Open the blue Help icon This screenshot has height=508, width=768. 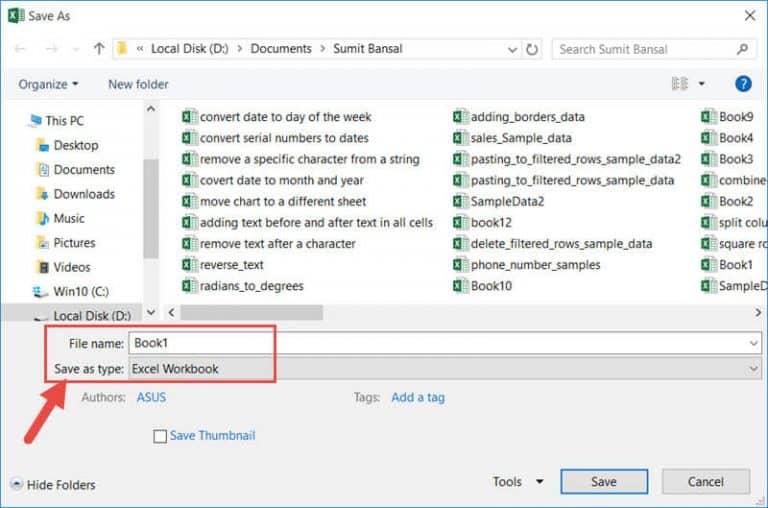click(x=743, y=84)
